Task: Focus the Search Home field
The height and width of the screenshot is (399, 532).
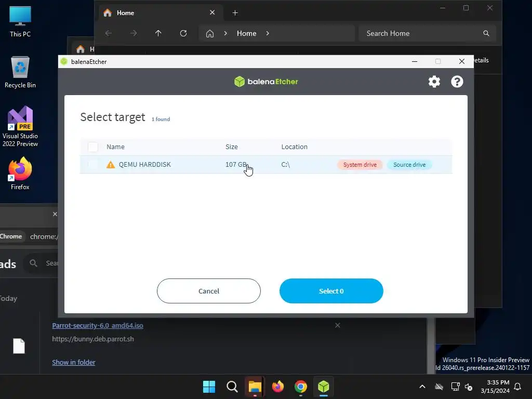Action: [x=428, y=33]
